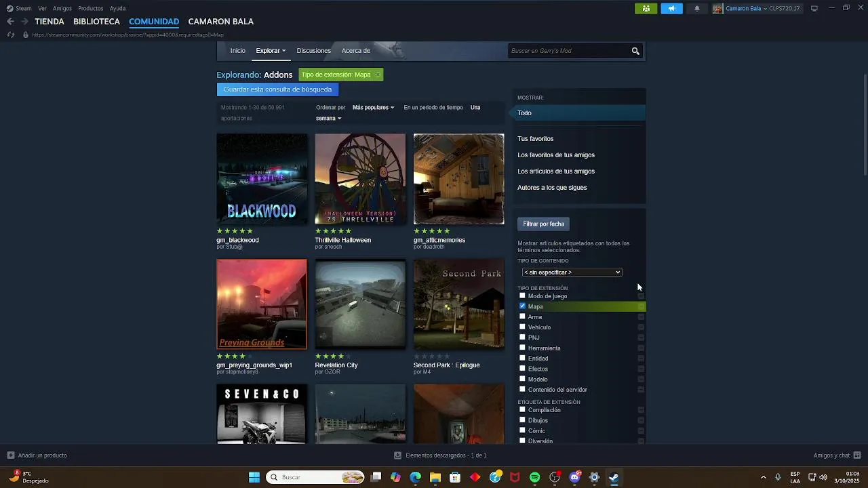Check the Efectos checkbox
The height and width of the screenshot is (488, 868).
pyautogui.click(x=522, y=368)
